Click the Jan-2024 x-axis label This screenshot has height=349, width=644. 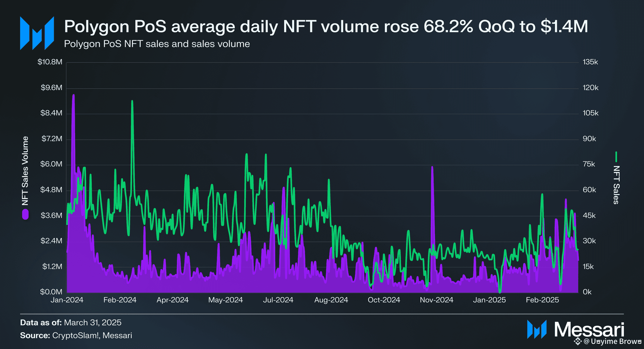(x=67, y=300)
